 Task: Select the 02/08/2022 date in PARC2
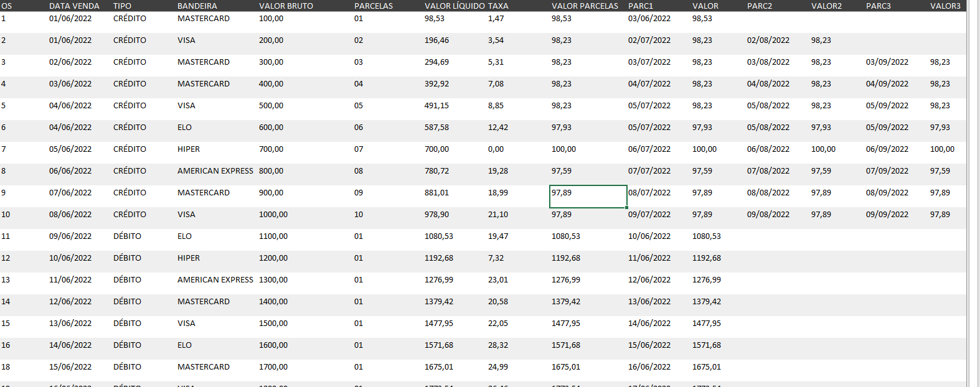point(768,40)
